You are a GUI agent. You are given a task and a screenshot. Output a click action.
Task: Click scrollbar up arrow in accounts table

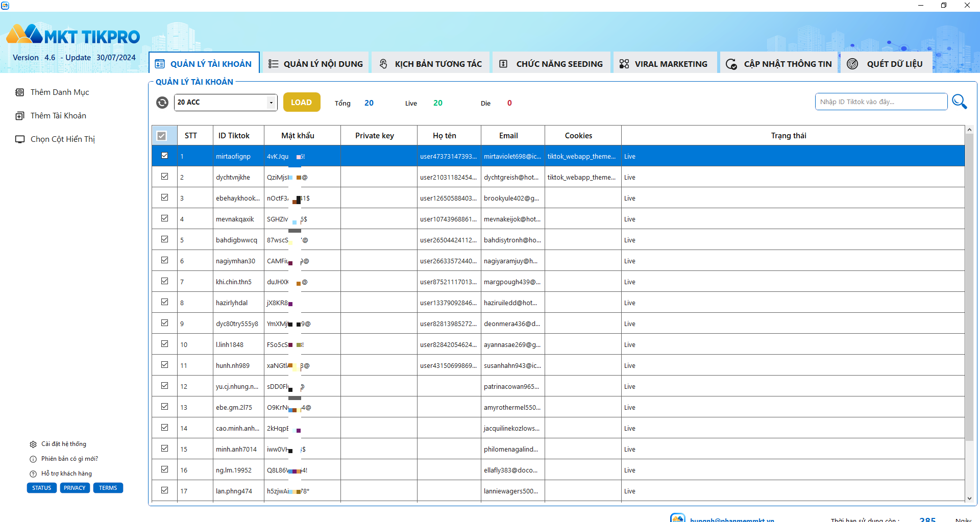click(x=969, y=130)
